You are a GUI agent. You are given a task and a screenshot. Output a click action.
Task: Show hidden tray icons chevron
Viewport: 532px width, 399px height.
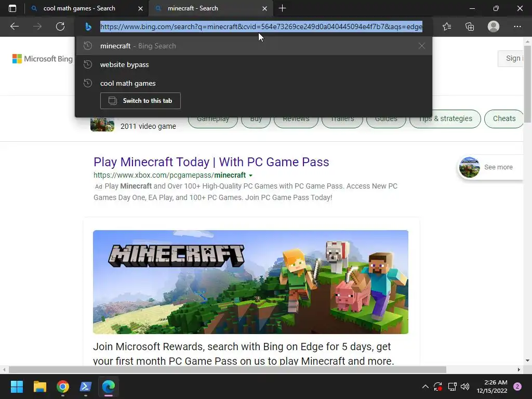(425, 387)
